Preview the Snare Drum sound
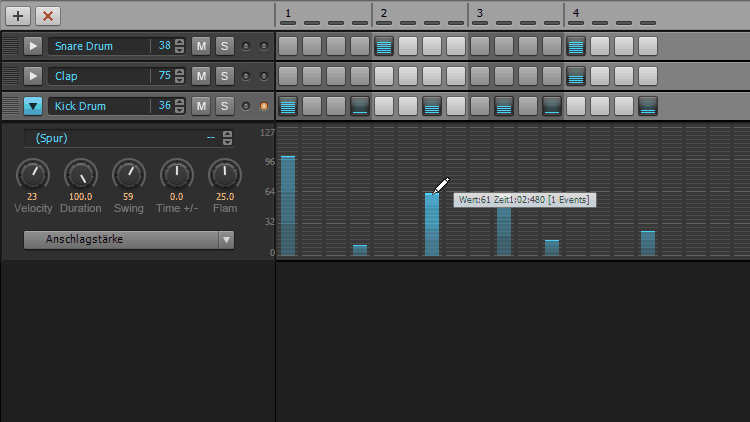Image resolution: width=750 pixels, height=422 pixels. tap(33, 46)
